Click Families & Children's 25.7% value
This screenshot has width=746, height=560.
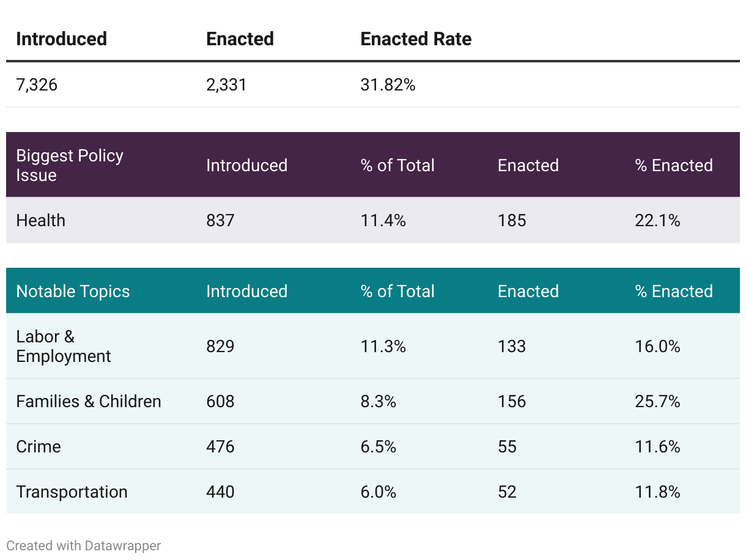(x=657, y=401)
